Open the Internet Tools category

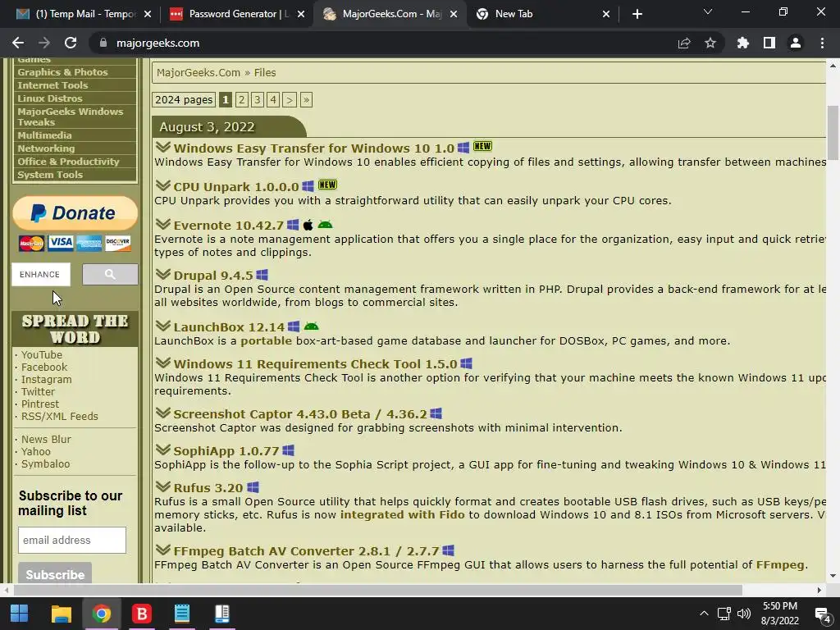(x=52, y=85)
